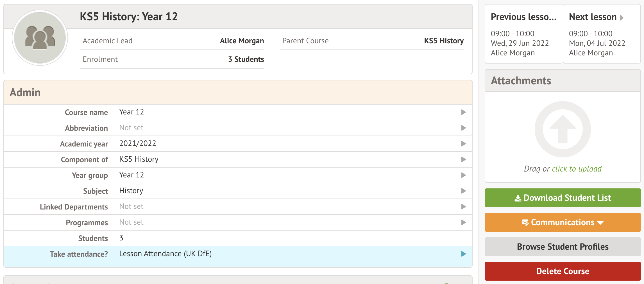Viewport: 644px width, 284px height.
Task: Open the Communications dropdown caret
Action: (x=600, y=223)
